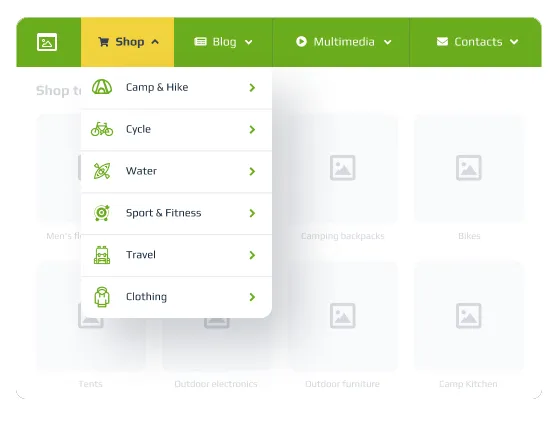This screenshot has width=558, height=425.
Task: Select the Water menu item
Action: [177, 171]
